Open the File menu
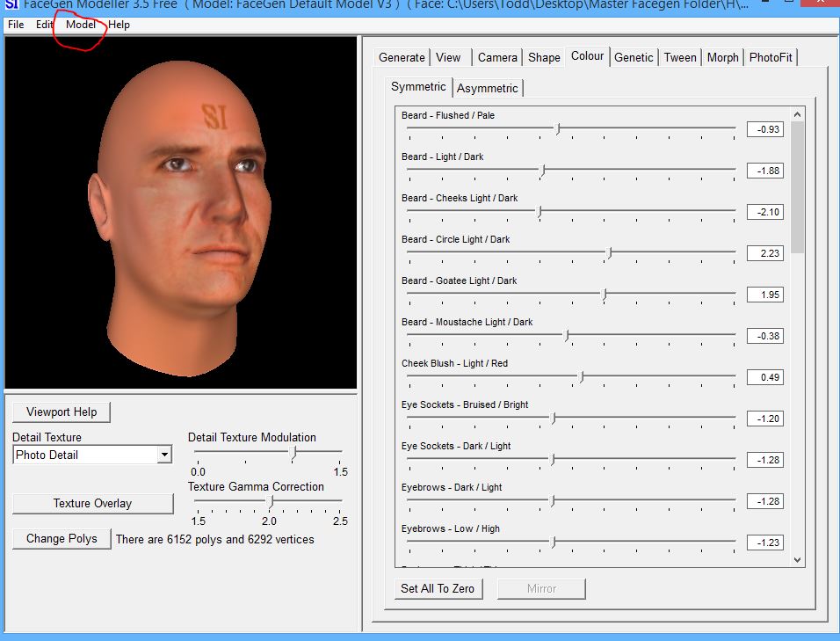Screen dimensions: 840x641 16,25
